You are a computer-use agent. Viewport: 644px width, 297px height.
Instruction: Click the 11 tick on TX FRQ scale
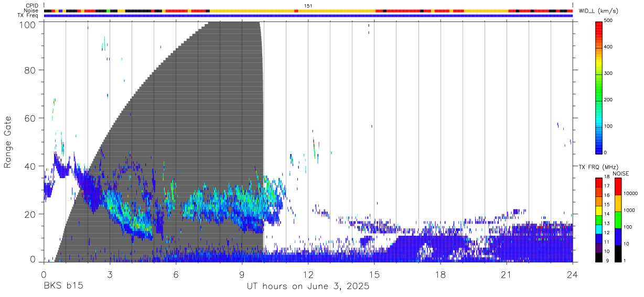607,242
